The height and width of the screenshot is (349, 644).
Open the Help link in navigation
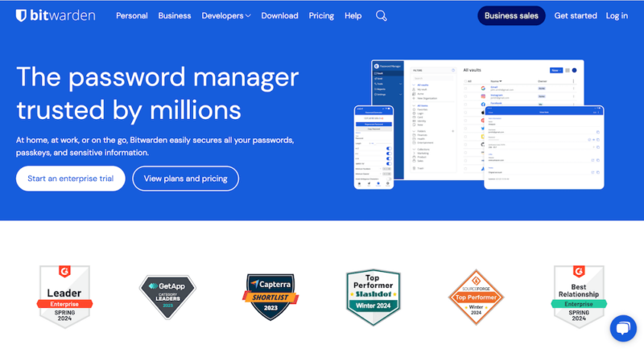tap(353, 15)
